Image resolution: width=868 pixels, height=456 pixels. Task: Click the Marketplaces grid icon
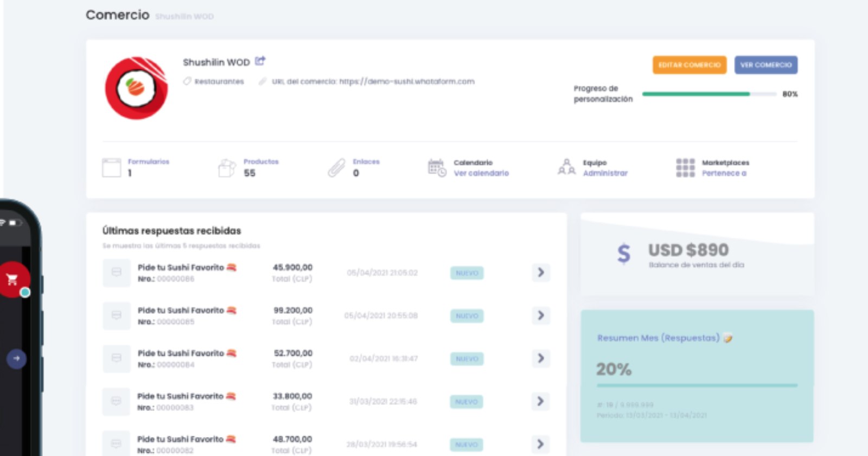(685, 168)
